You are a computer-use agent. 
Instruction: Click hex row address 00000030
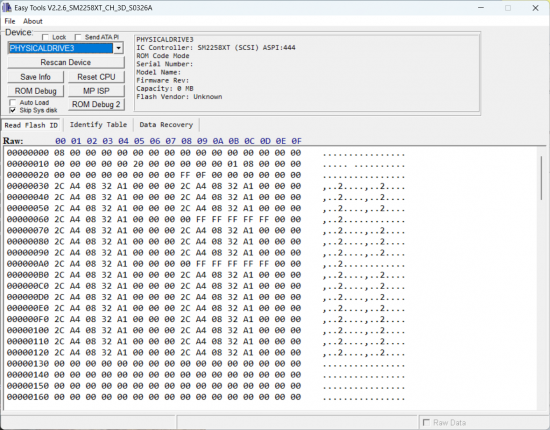coord(28,186)
